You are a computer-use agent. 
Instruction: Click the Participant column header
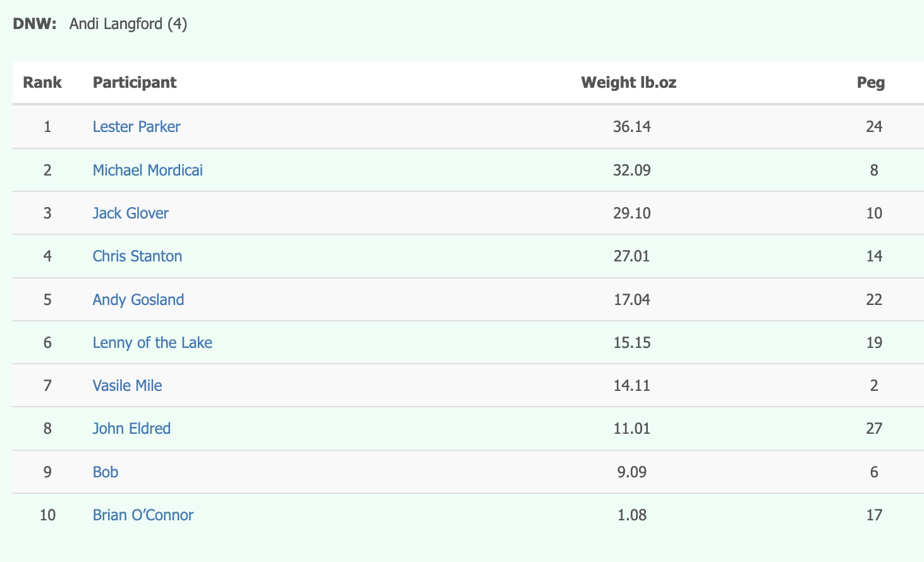pyautogui.click(x=135, y=83)
